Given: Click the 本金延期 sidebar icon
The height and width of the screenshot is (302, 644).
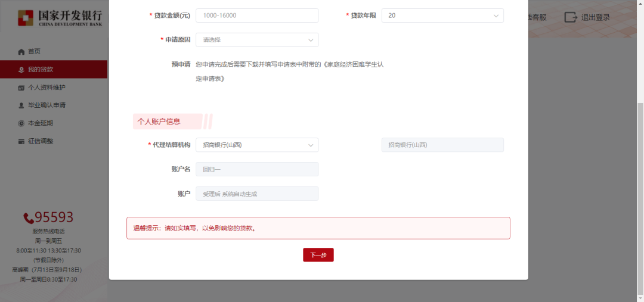Looking at the screenshot, I should pyautogui.click(x=21, y=123).
